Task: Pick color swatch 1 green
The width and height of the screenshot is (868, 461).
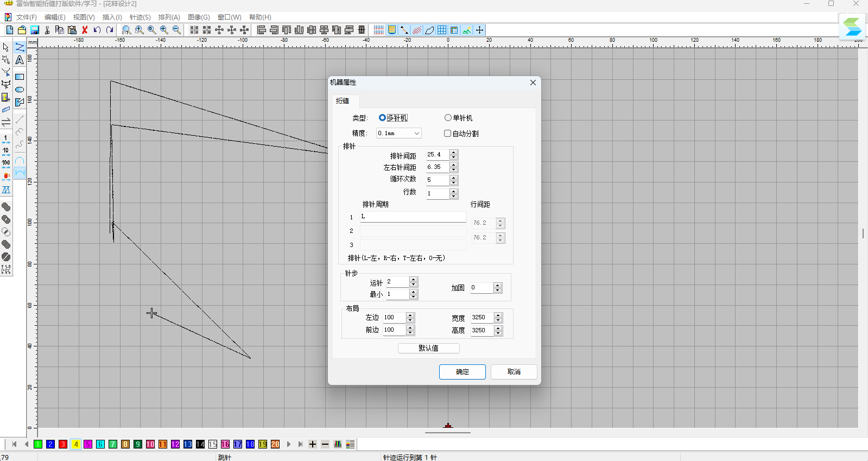Action: click(x=38, y=444)
